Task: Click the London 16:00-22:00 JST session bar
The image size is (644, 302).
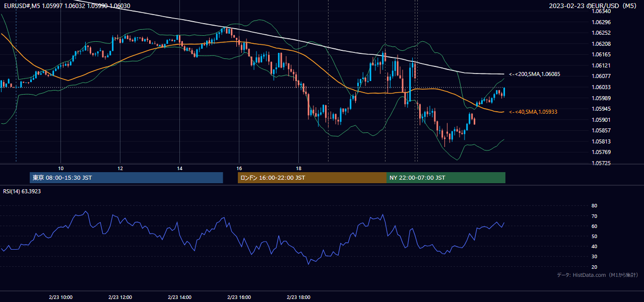Action: 312,178
